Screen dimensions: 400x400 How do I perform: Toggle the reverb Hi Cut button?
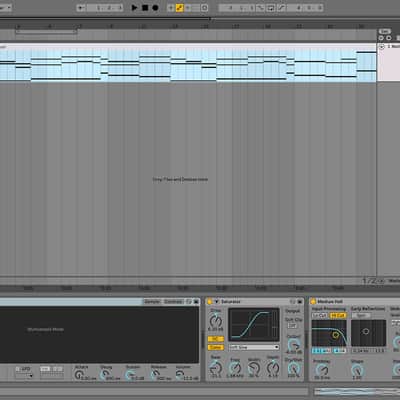(x=338, y=315)
